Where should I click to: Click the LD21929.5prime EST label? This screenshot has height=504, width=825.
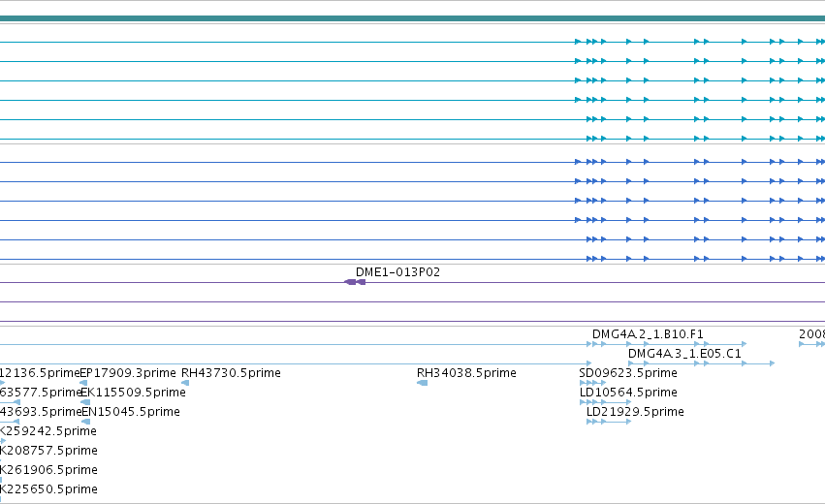coord(635,412)
